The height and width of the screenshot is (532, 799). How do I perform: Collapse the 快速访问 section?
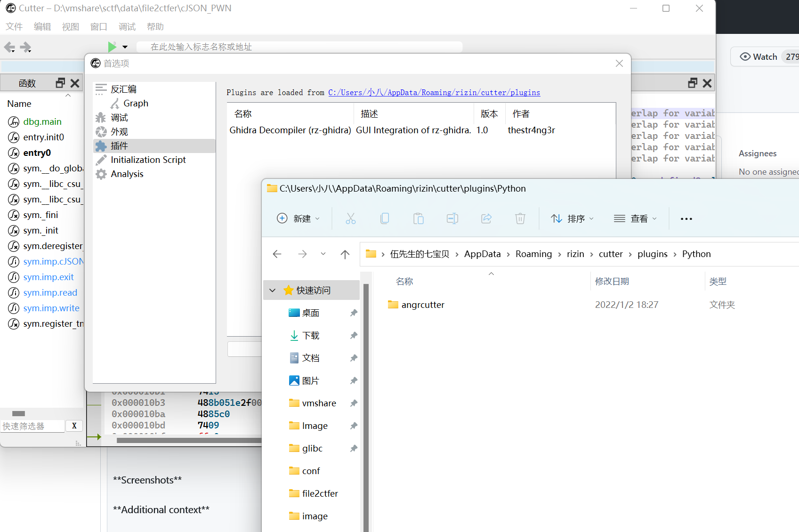pyautogui.click(x=272, y=290)
